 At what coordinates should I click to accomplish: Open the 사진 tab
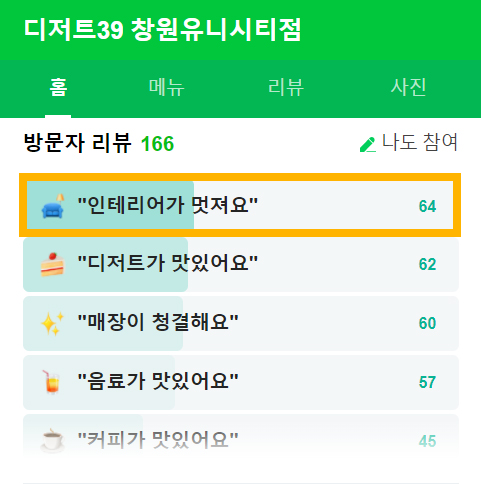[x=408, y=88]
